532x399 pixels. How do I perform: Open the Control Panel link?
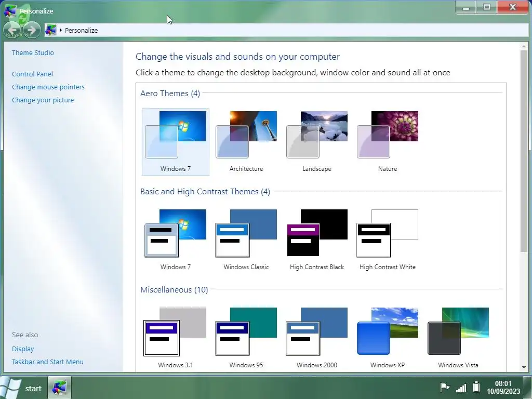click(x=32, y=74)
